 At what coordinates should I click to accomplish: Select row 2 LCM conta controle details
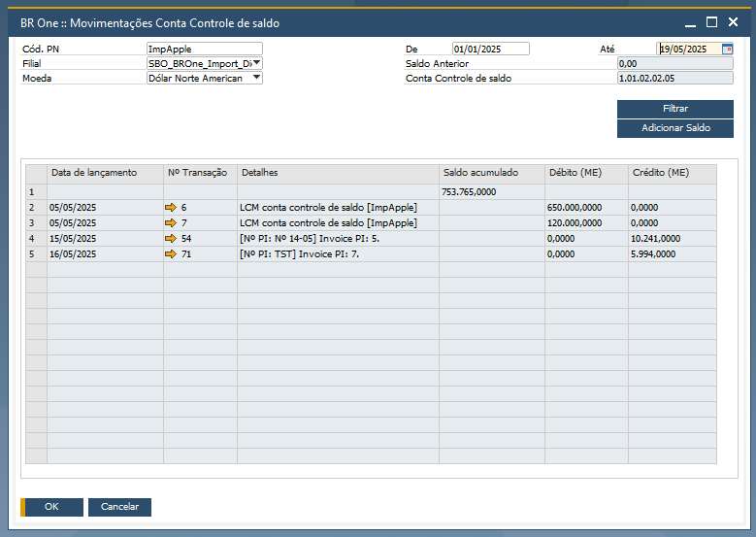pyautogui.click(x=338, y=208)
